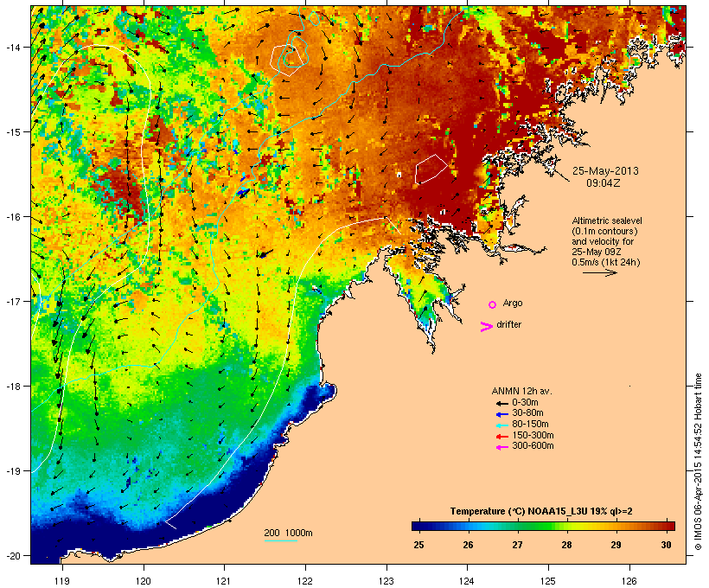Click the '80-150m' depth label
This screenshot has width=709, height=588.
(x=530, y=425)
